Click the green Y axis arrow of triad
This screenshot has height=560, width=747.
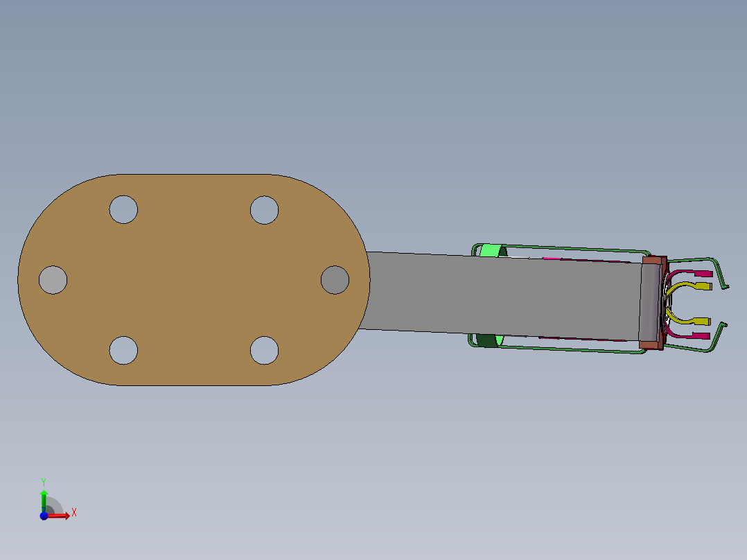click(44, 500)
